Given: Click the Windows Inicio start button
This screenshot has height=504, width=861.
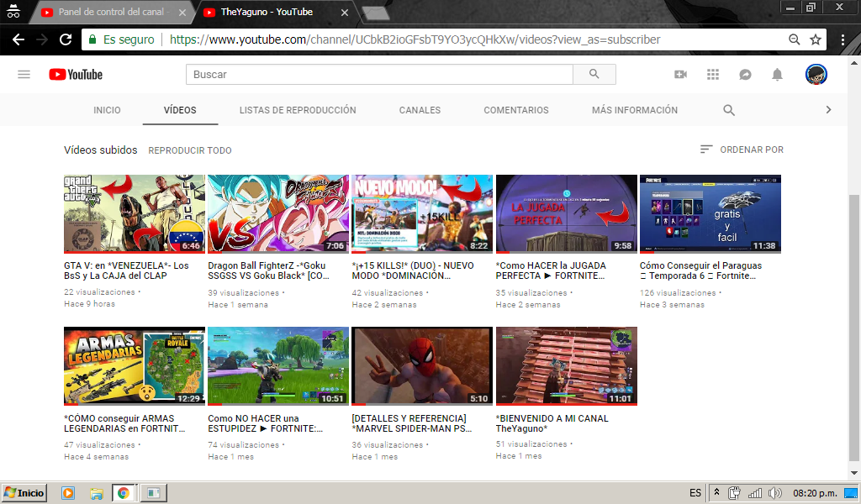Looking at the screenshot, I should 24,492.
